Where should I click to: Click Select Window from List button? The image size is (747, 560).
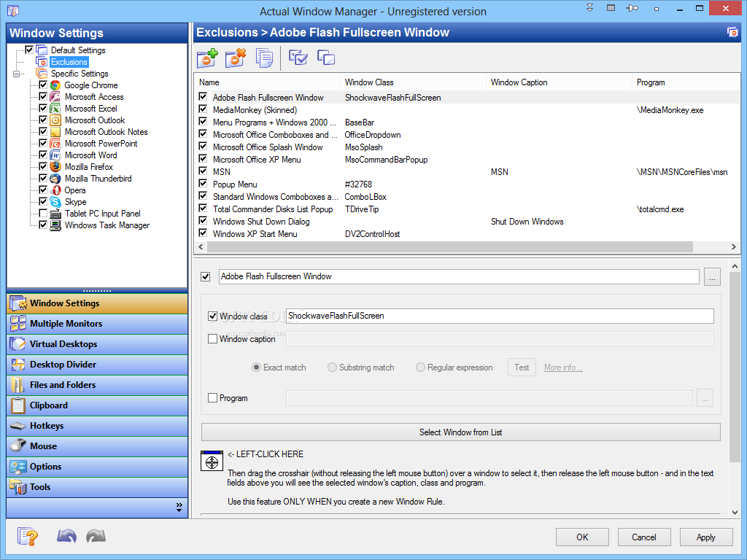click(x=461, y=432)
